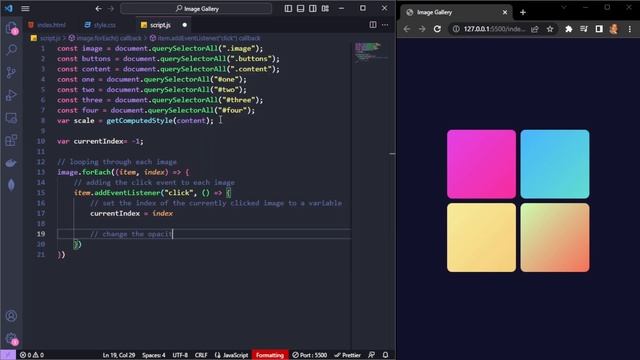The width and height of the screenshot is (640, 360).
Task: Click line number 19 in the gutter
Action: click(41, 234)
